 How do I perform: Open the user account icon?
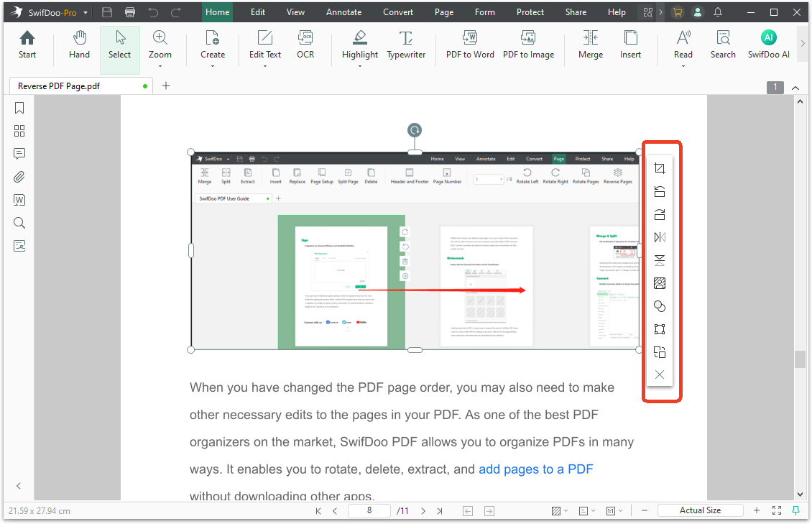(698, 12)
